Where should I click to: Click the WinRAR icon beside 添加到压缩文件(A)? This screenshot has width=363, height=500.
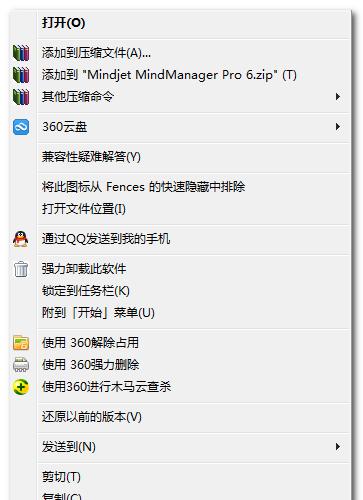tap(21, 53)
